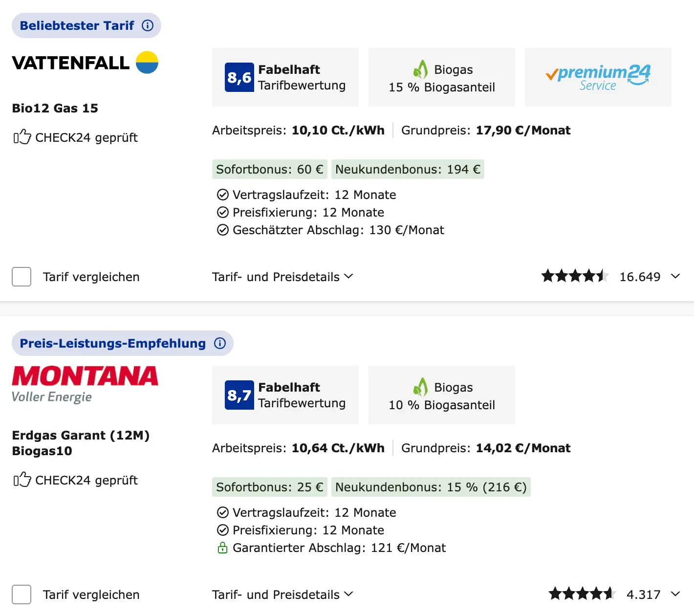Click the 8,6 Tarifbewertung score badge
694x616 pixels.
point(239,77)
